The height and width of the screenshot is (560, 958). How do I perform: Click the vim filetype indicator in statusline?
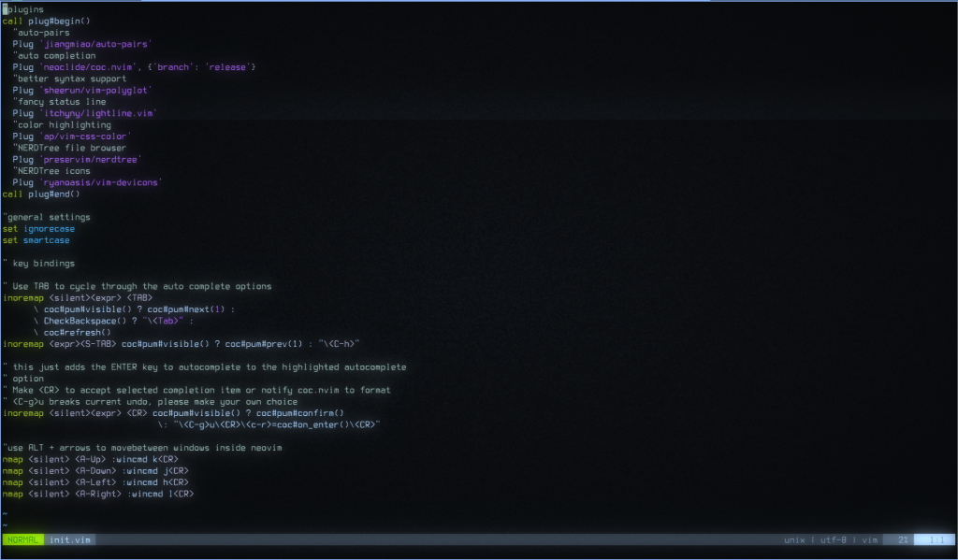pyautogui.click(x=869, y=539)
